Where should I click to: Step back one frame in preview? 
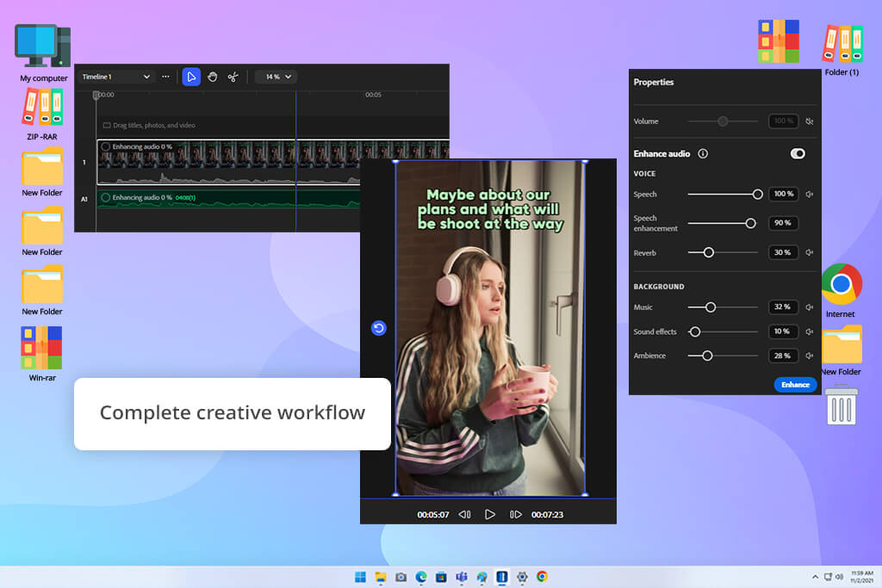[x=464, y=514]
